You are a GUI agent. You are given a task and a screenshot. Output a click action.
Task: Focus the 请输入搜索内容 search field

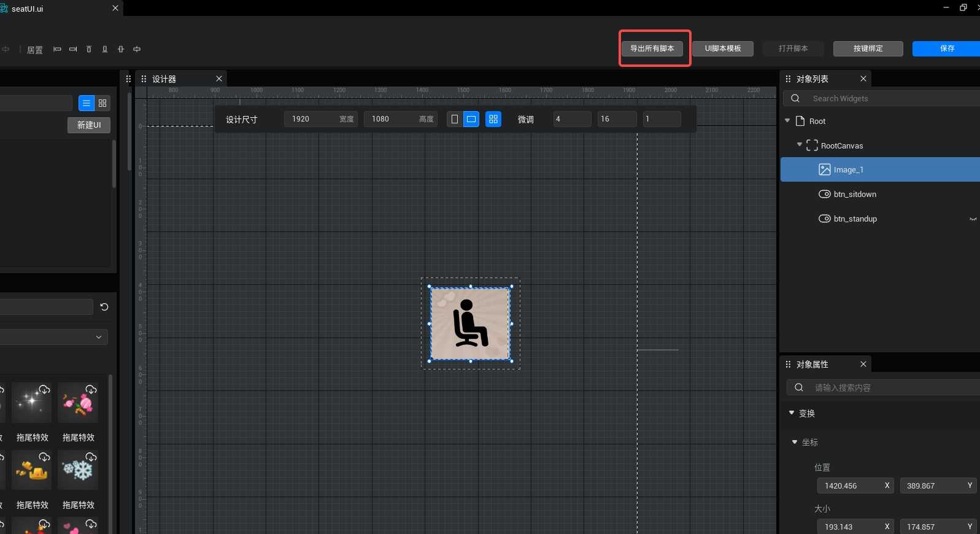(884, 387)
